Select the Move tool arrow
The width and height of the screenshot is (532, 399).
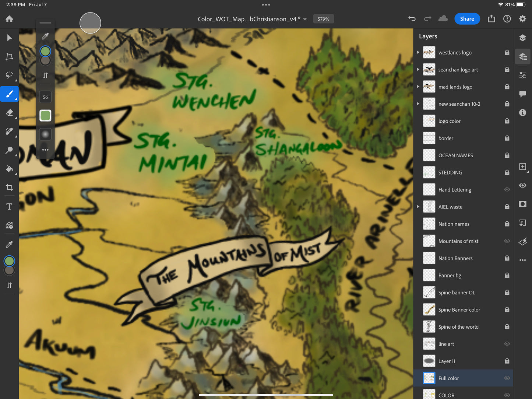tap(10, 38)
